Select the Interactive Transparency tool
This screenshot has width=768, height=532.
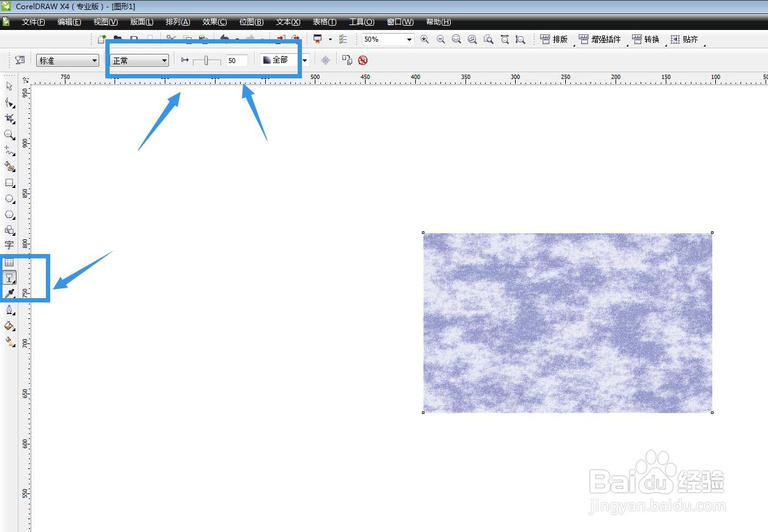pyautogui.click(x=9, y=278)
